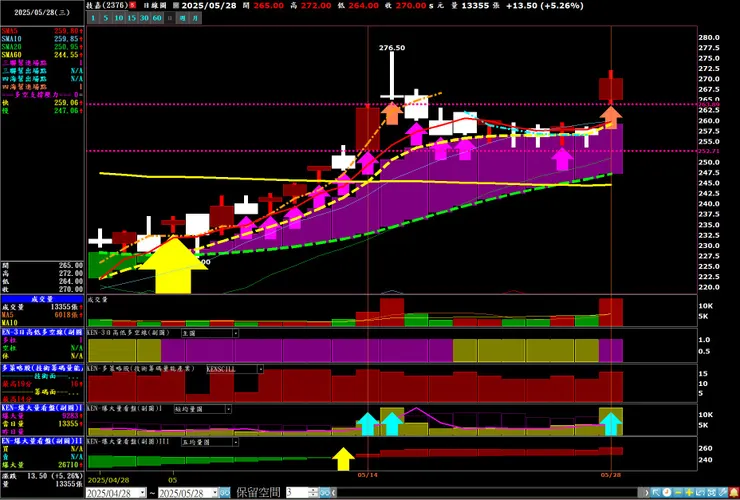Screen dimensions: 740x500
Task: Select the 60-minute period button
Action: click(157, 18)
